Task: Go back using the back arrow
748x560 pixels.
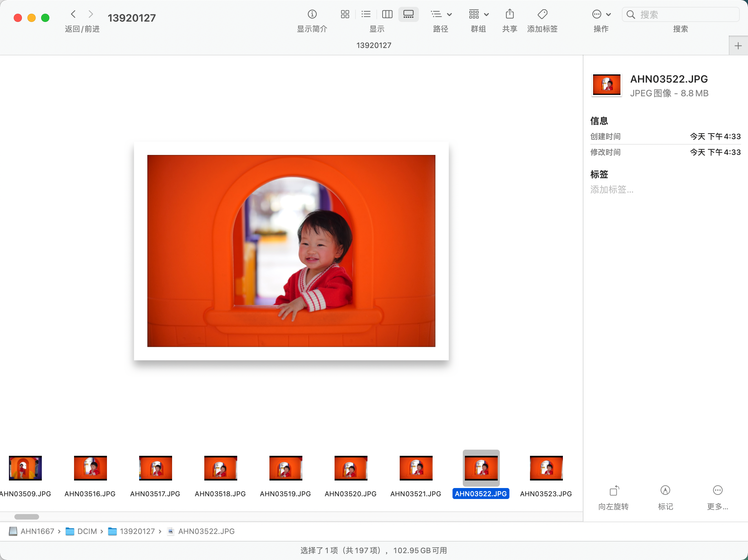Action: (73, 14)
